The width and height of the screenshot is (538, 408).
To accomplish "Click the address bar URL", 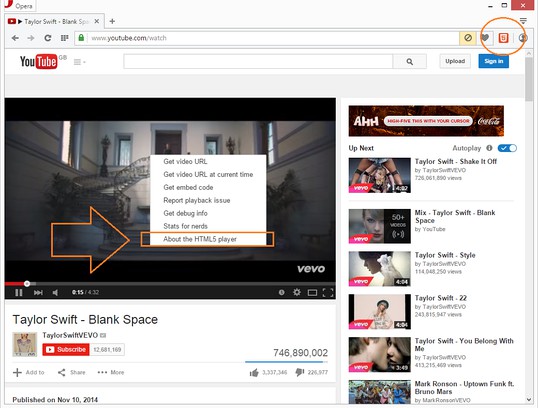I will (129, 38).
